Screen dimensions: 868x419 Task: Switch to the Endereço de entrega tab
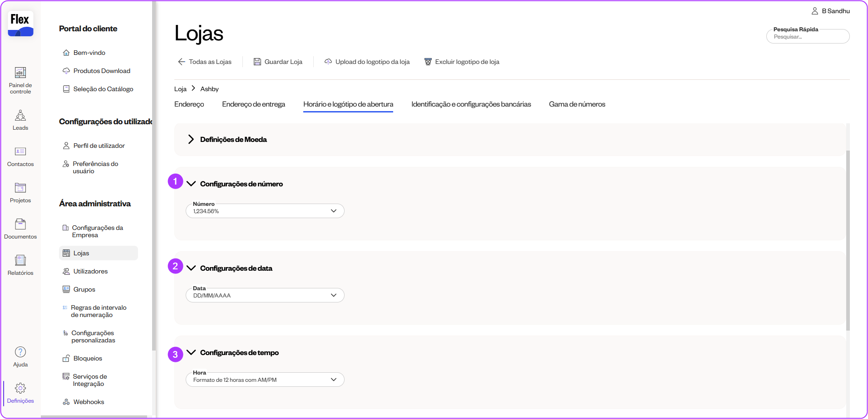tap(253, 104)
